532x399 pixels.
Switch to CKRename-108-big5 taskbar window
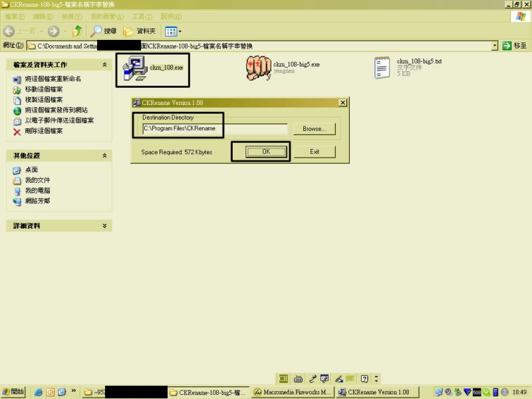(208, 392)
